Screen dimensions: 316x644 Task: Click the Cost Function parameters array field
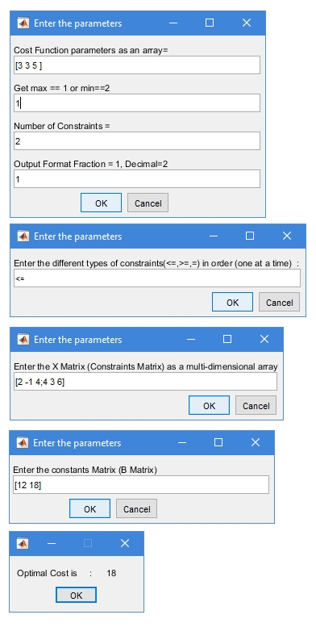(x=137, y=65)
